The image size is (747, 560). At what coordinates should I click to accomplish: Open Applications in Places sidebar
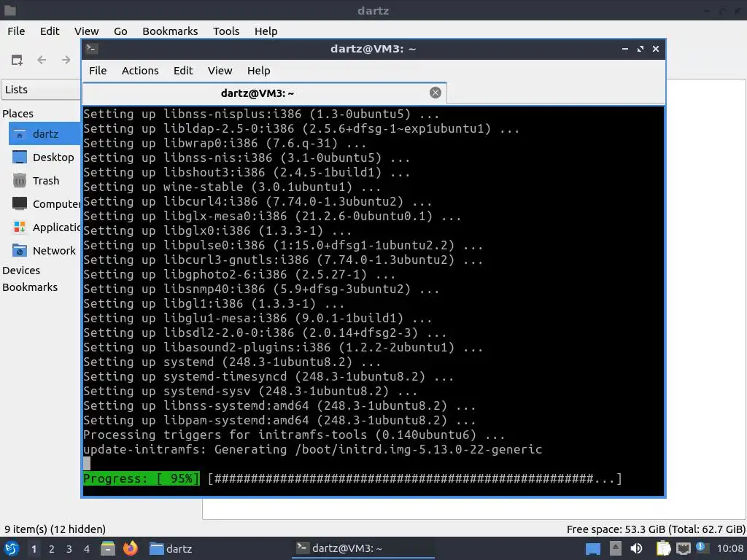pos(44,227)
